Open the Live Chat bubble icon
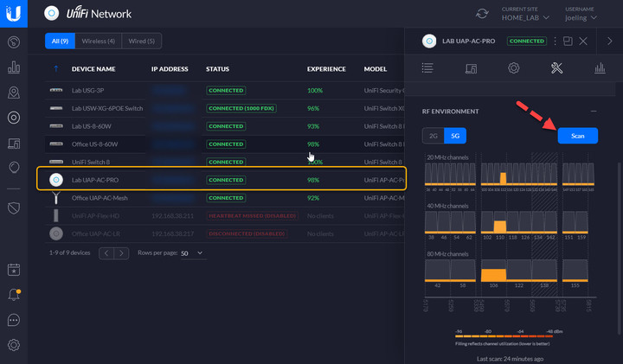This screenshot has height=364, width=623. [14, 320]
